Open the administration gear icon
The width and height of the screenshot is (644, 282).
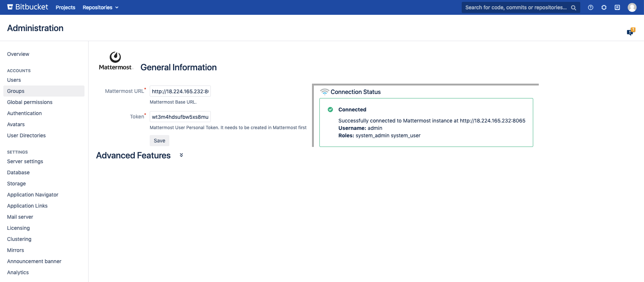coord(604,7)
